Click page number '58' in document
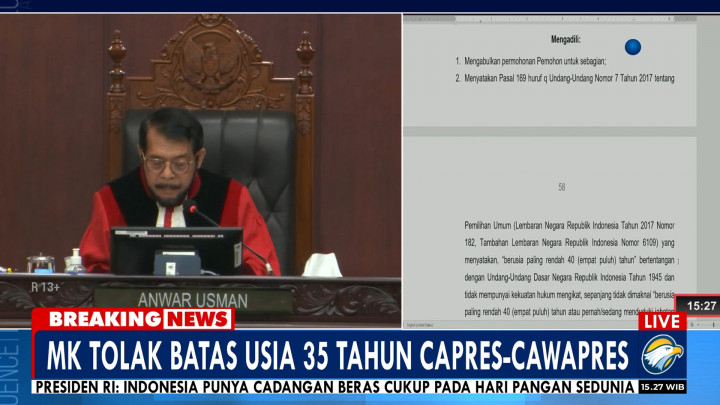The width and height of the screenshot is (720, 405). click(562, 187)
